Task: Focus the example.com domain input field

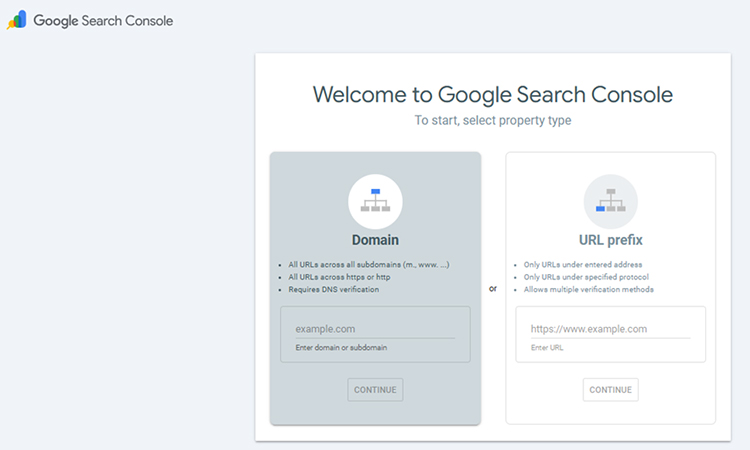Action: coord(375,328)
